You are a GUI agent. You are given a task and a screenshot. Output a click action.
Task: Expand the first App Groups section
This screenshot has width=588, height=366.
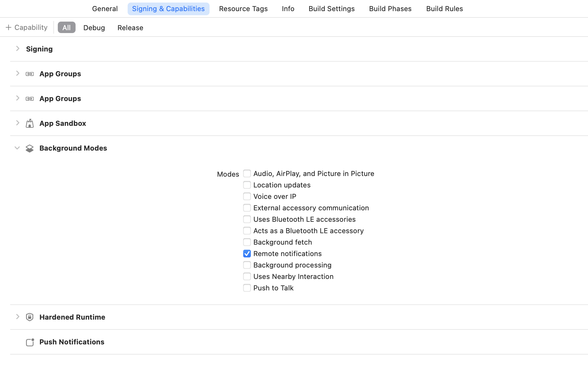pos(18,73)
